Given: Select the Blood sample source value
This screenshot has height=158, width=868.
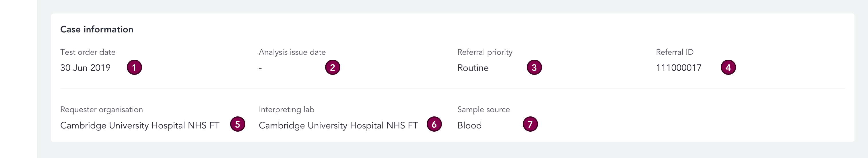Looking at the screenshot, I should 469,125.
